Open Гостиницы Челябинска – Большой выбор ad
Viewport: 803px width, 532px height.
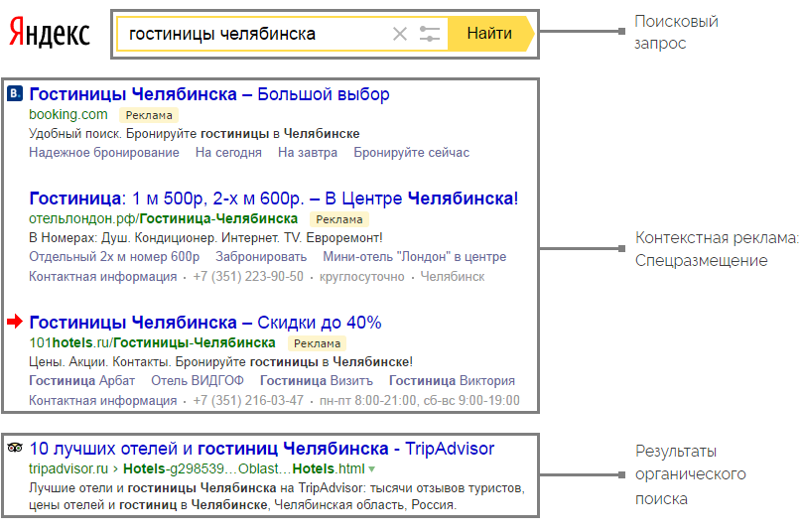(x=209, y=95)
